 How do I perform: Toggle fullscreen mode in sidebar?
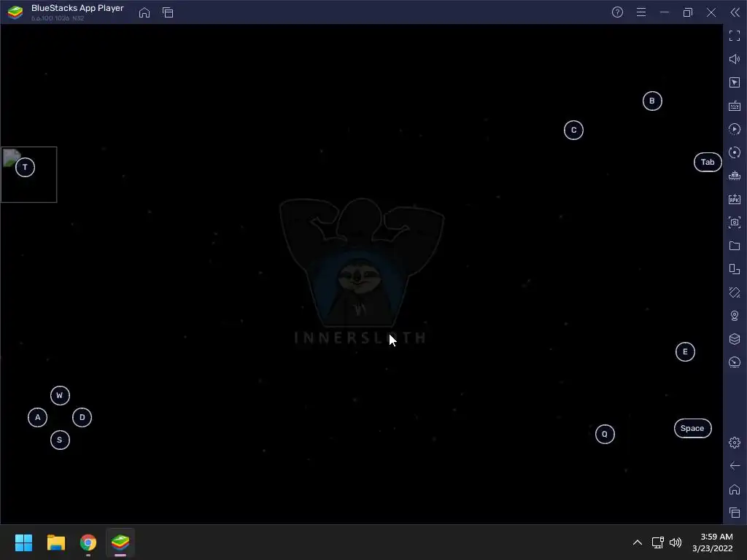735,36
